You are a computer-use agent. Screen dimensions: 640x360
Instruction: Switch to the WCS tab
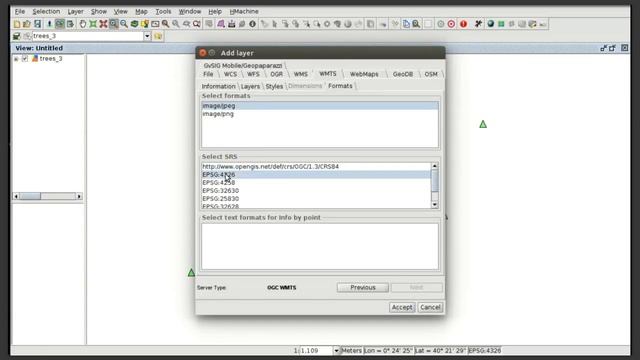click(230, 74)
